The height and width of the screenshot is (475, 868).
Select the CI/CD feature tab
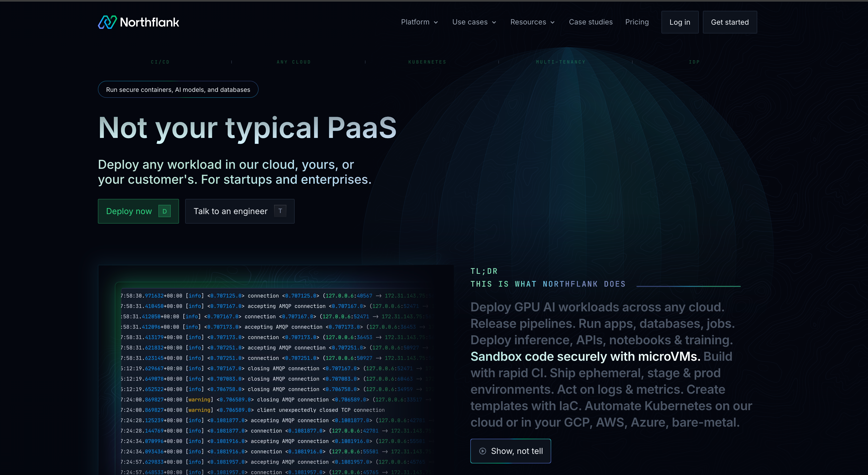click(x=160, y=62)
